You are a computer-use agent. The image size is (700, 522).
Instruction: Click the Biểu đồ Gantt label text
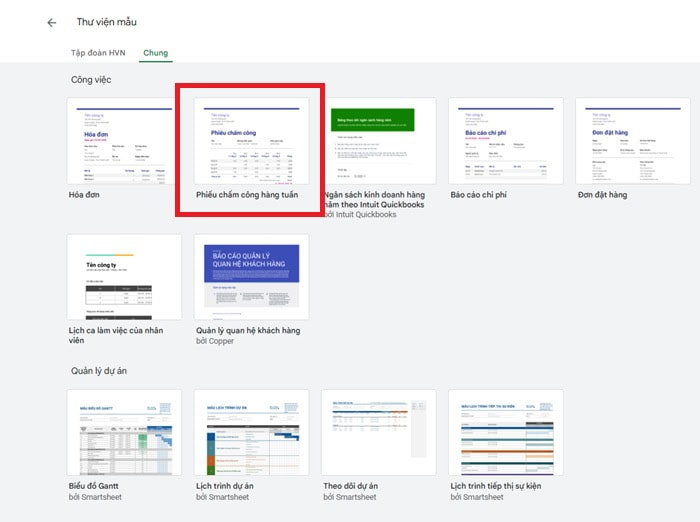[97, 486]
